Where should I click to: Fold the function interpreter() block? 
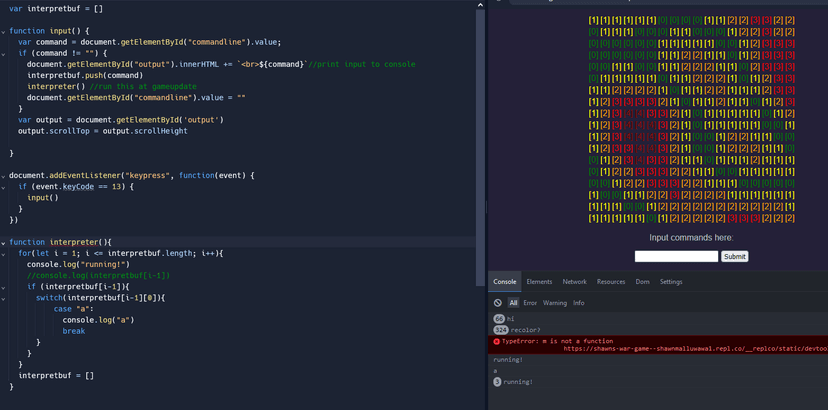point(4,242)
